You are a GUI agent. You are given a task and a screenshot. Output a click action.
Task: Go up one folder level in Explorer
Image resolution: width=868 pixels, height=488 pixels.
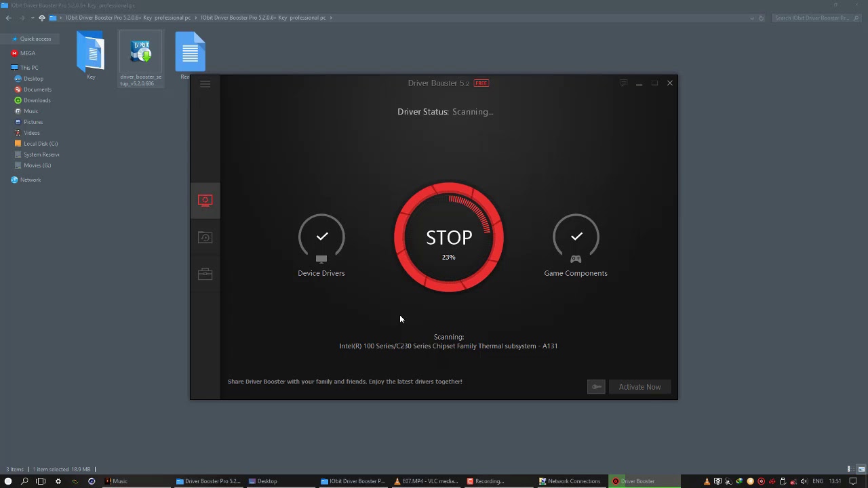point(42,18)
